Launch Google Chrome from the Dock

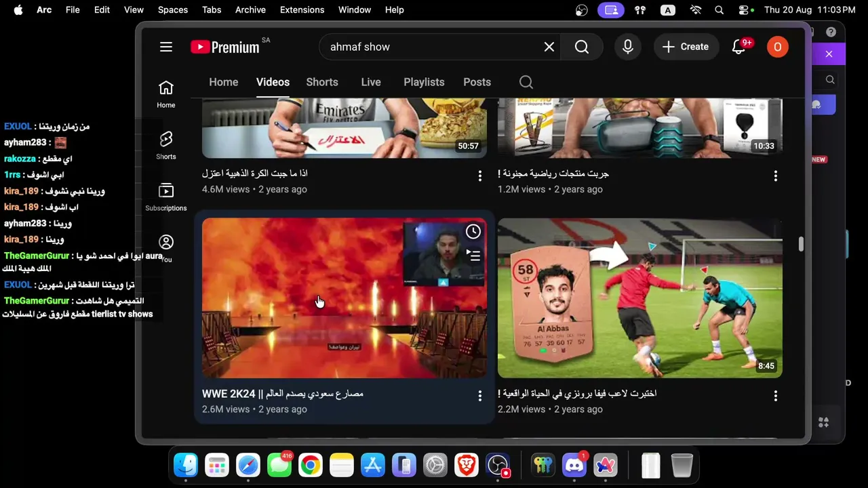coord(311,465)
